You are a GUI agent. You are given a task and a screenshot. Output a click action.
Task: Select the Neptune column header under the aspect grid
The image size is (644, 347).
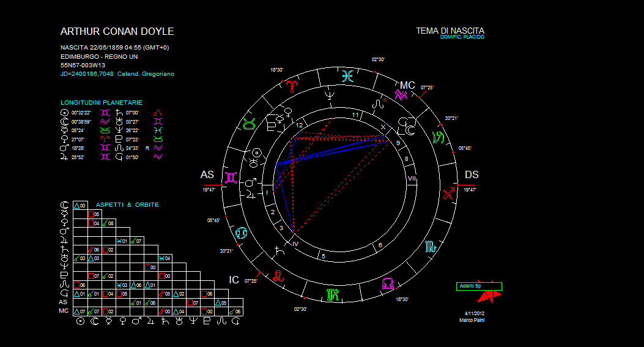(x=193, y=321)
